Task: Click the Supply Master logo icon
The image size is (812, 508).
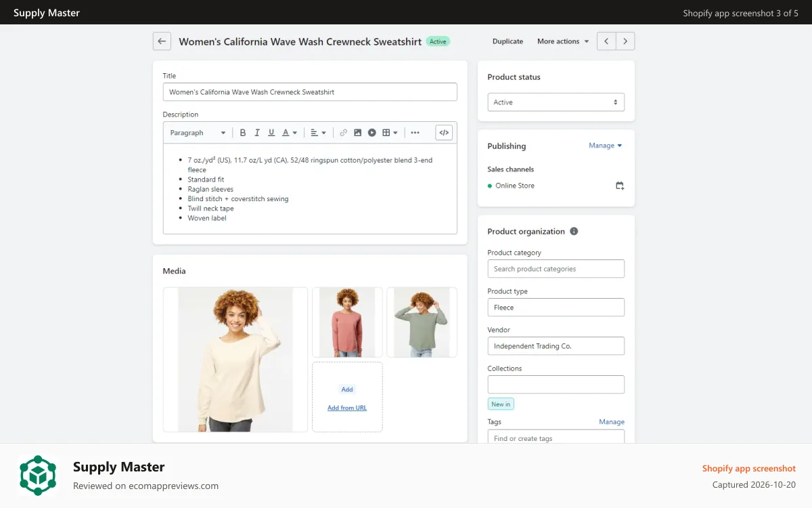Action: [x=38, y=475]
